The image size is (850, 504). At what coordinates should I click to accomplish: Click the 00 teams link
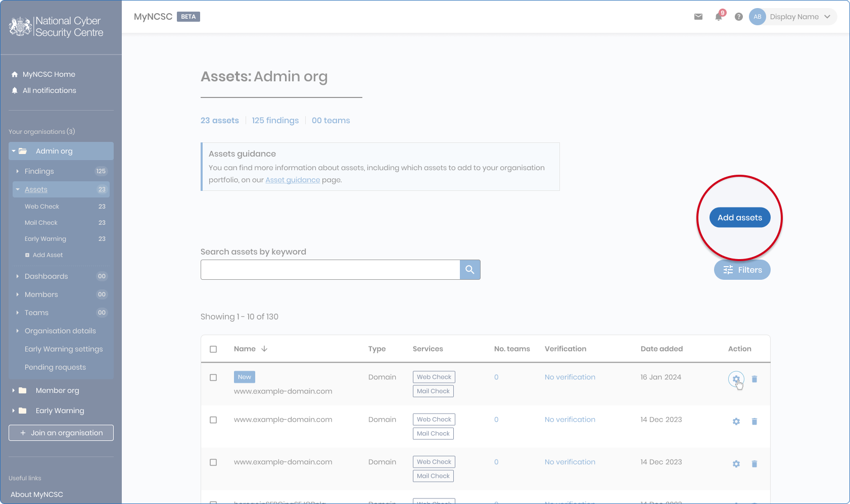point(331,120)
